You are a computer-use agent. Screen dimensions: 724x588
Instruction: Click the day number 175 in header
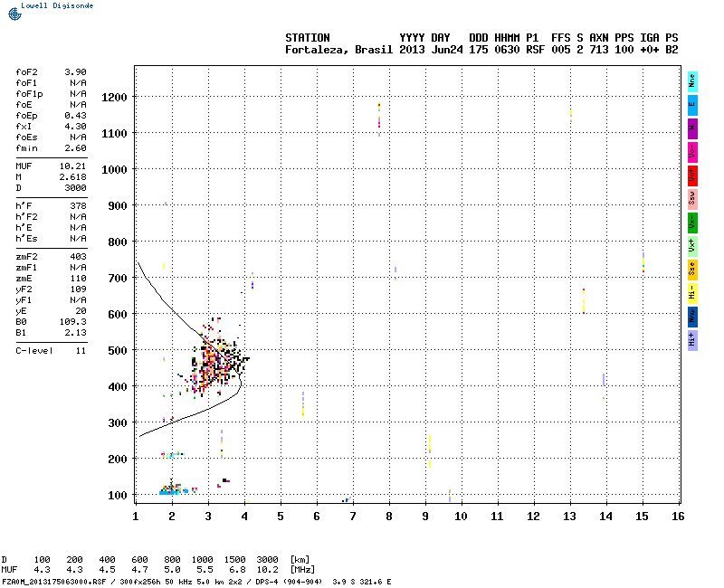479,50
